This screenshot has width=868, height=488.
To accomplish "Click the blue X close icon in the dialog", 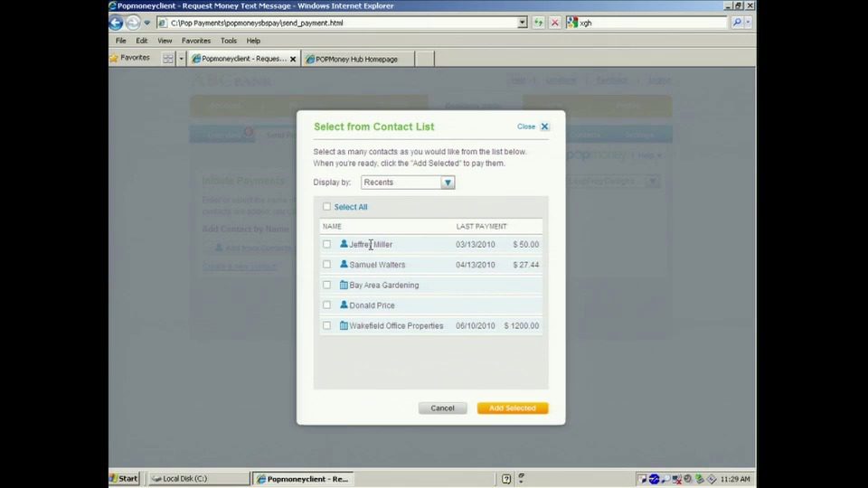I will 544,127.
